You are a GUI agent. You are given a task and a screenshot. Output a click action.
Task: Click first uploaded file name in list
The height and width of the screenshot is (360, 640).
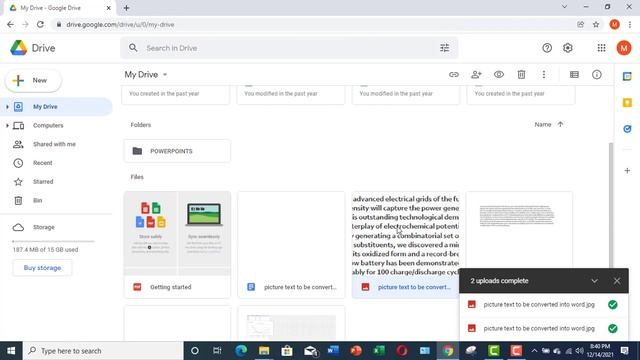pos(539,304)
